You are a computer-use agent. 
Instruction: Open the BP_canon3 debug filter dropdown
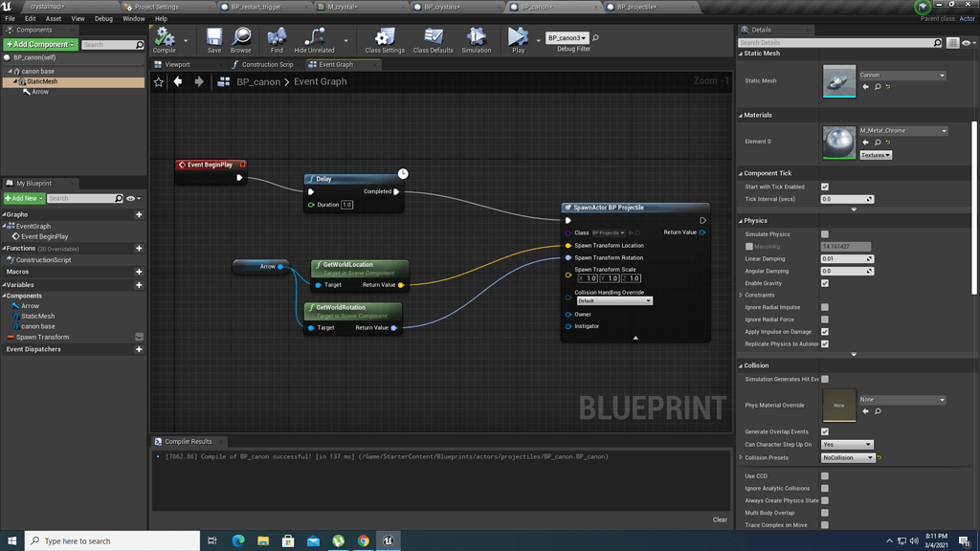pos(567,38)
